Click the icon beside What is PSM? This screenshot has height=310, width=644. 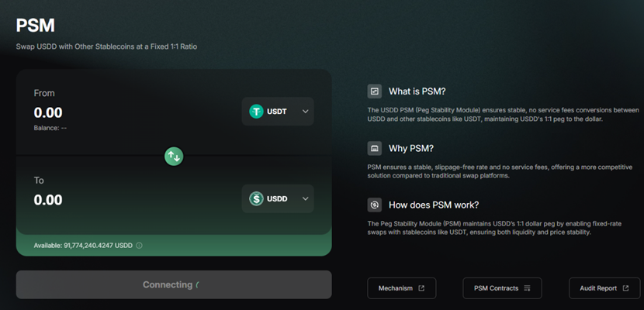point(375,91)
